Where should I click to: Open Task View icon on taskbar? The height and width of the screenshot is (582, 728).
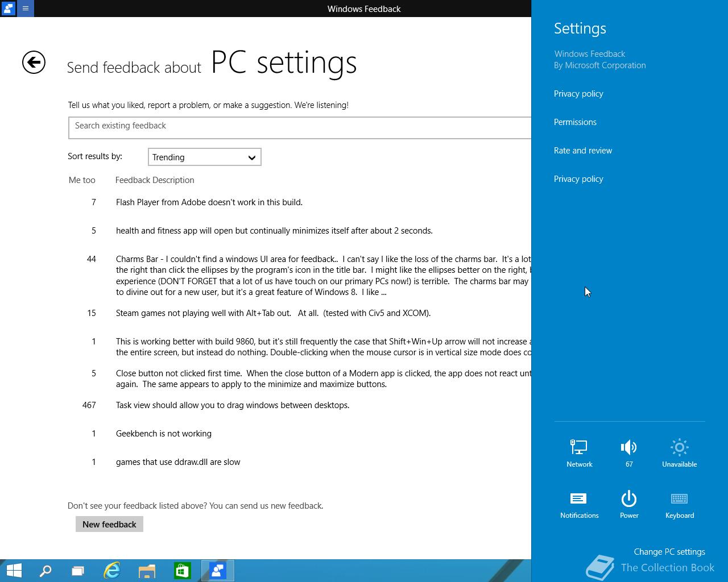(x=78, y=571)
